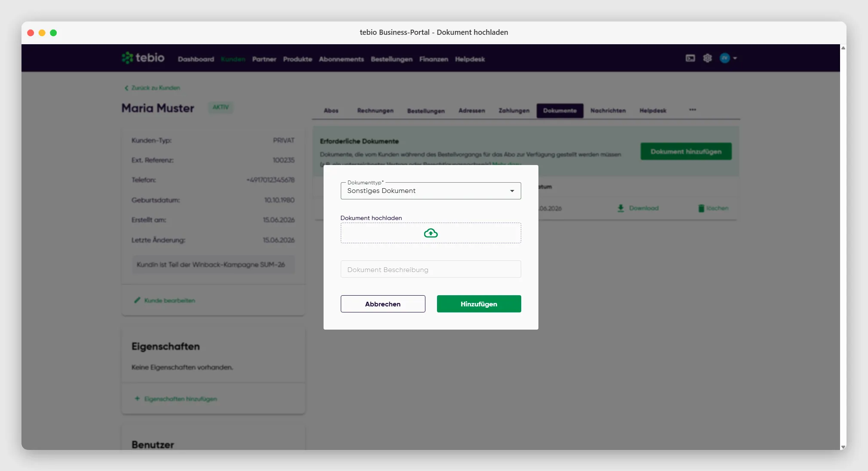Open the Dokumenttyp dropdown arrow
Viewport: 868px width, 471px height.
click(512, 191)
